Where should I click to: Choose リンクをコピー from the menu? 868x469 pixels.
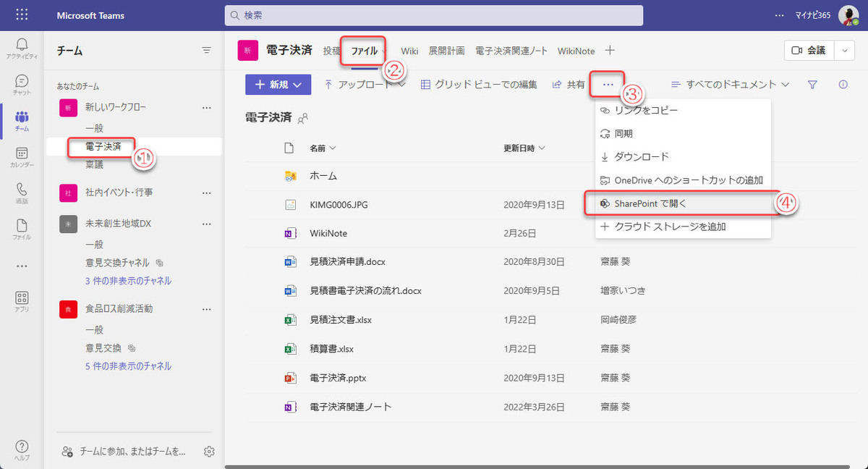pos(683,111)
